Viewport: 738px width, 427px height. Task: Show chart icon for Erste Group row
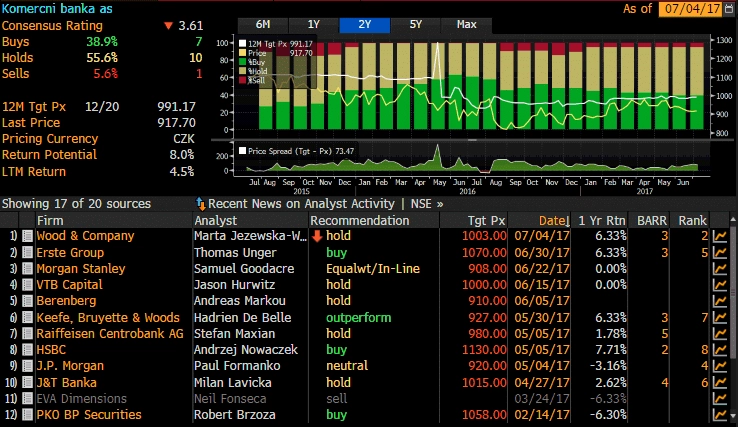[720, 252]
